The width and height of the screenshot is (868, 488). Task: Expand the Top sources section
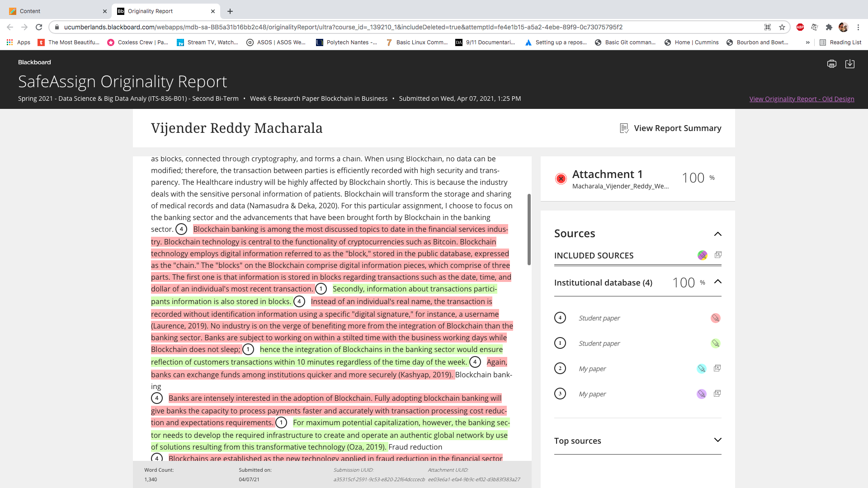pos(717,440)
